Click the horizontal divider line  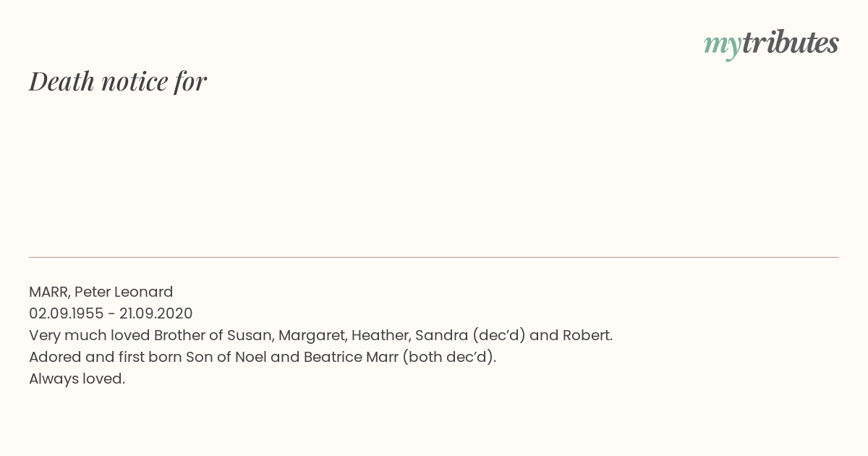[x=434, y=257]
